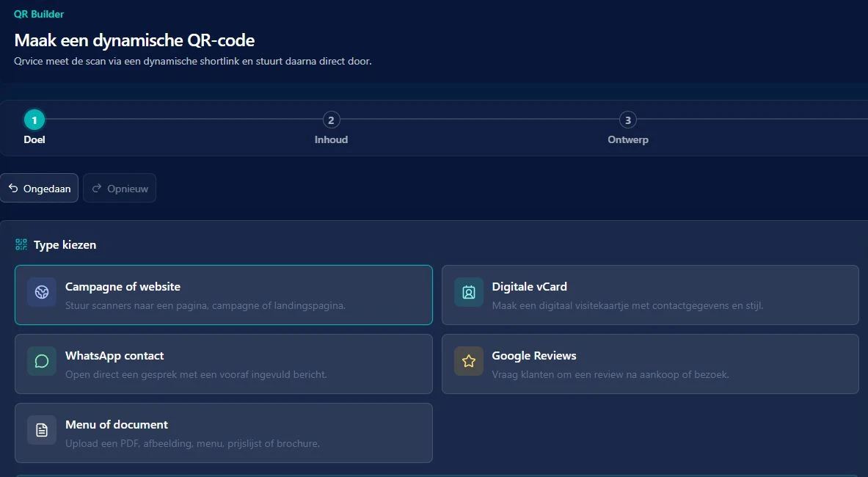Click the QR icon beside Type kiezen
Viewport: 868px width, 477px height.
[x=21, y=244]
